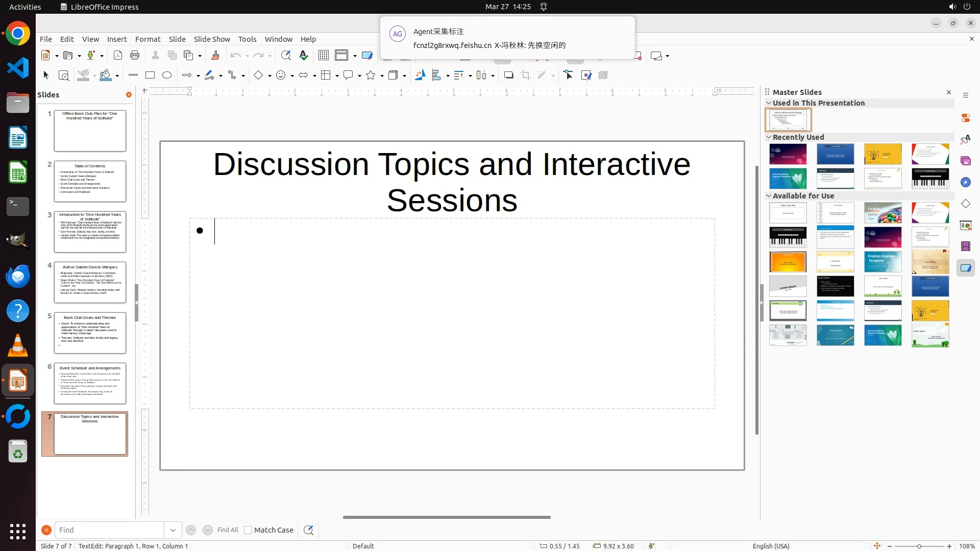Image resolution: width=980 pixels, height=551 pixels.
Task: Click the Zoom & Pan tool icon
Action: point(64,76)
